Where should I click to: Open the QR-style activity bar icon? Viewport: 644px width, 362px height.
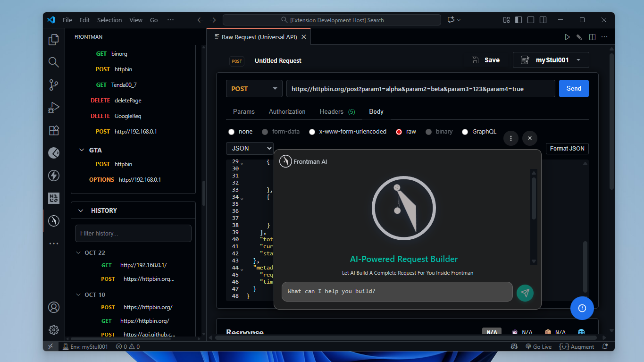(x=54, y=198)
